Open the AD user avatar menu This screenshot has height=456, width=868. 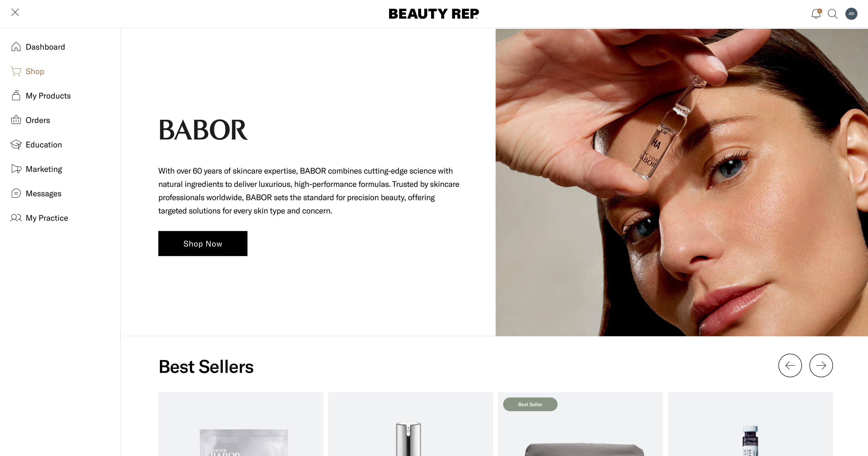[851, 14]
